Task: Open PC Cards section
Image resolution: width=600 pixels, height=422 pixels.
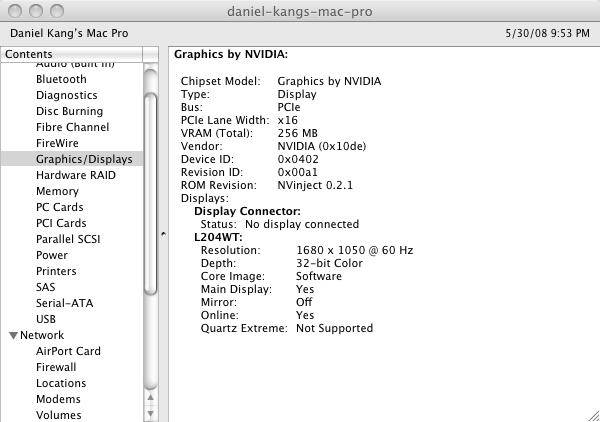Action: click(60, 207)
